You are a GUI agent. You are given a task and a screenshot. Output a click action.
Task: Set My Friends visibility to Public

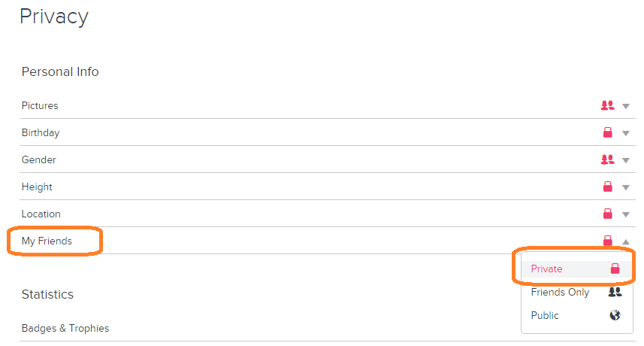[545, 316]
